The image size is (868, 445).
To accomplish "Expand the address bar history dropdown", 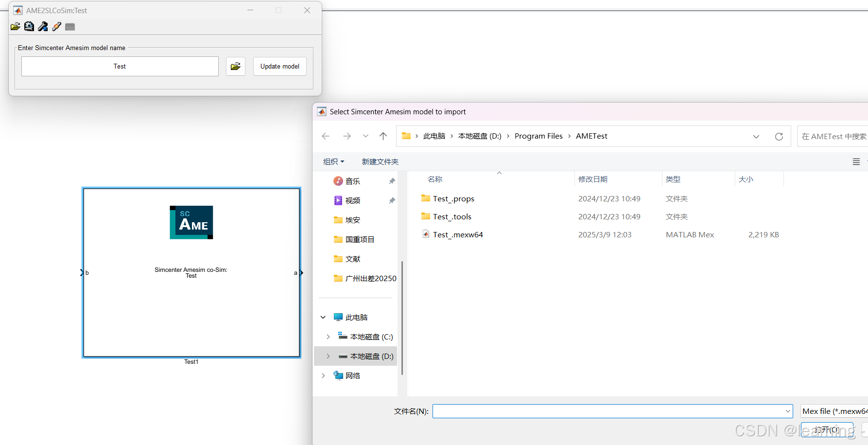I will [x=756, y=137].
